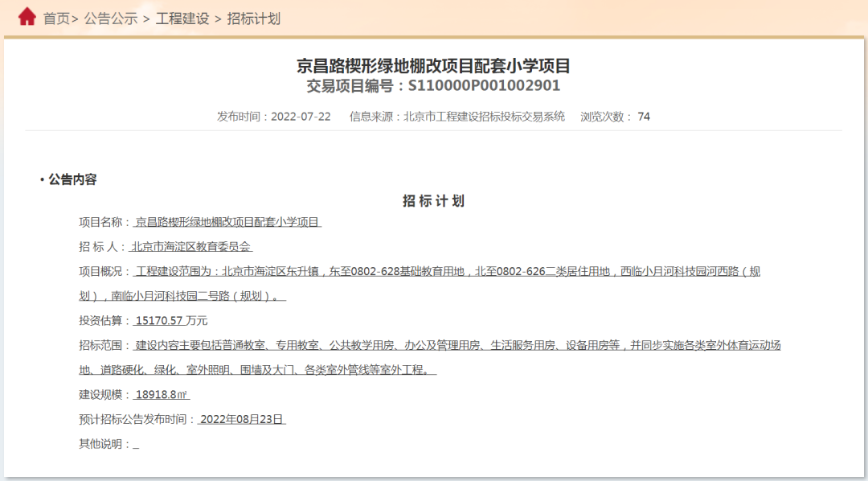
Task: Click the bidding scope text starting 建设内容主要包括
Action: coord(458,345)
